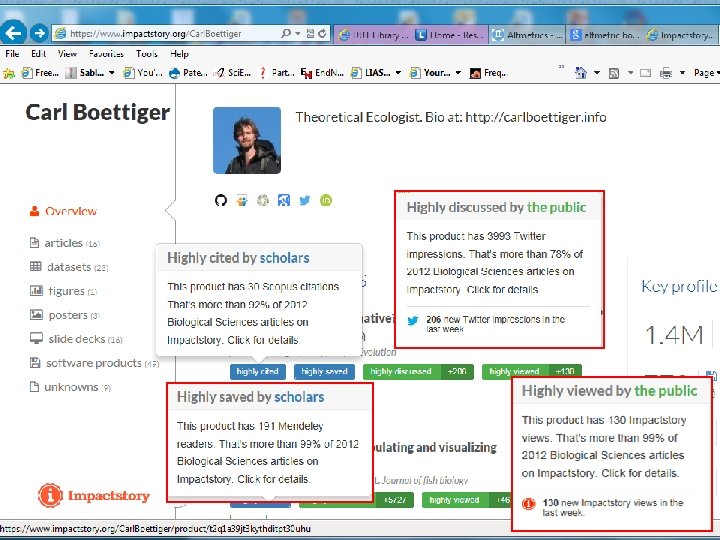The image size is (720, 540).
Task: Click the green highly viewed +130 badge
Action: tap(532, 371)
